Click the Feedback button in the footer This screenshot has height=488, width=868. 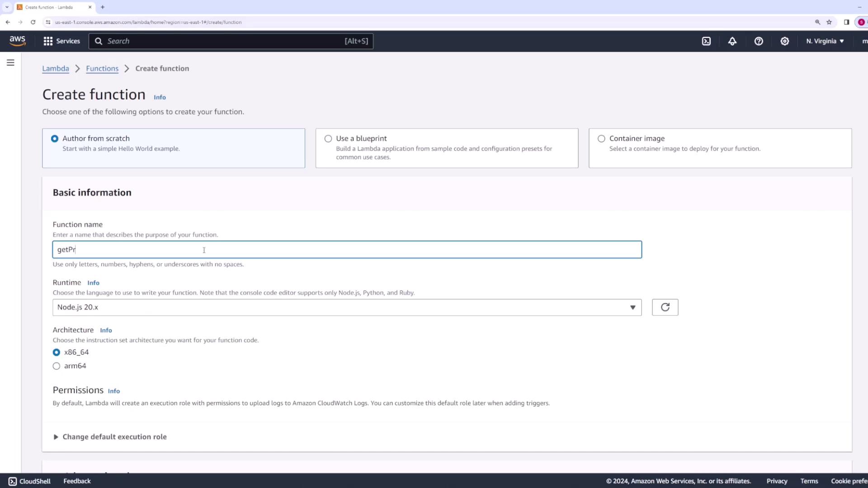click(x=77, y=481)
